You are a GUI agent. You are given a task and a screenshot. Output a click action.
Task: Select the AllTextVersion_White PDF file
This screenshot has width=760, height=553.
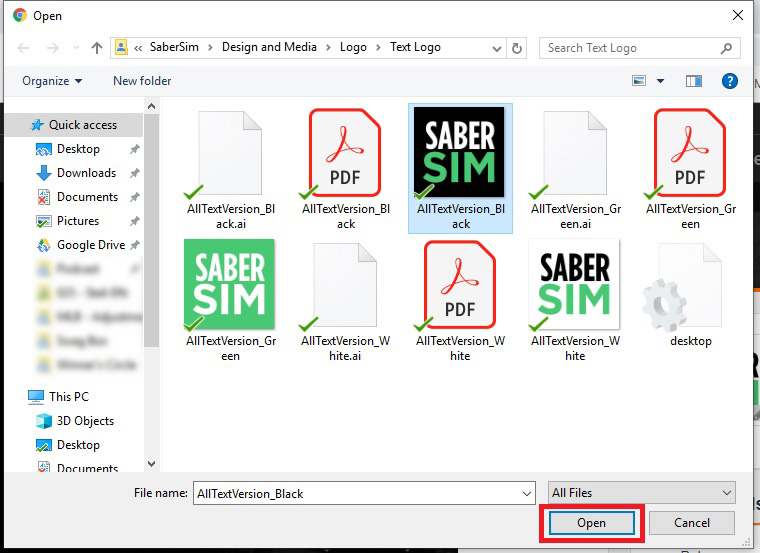(460, 300)
